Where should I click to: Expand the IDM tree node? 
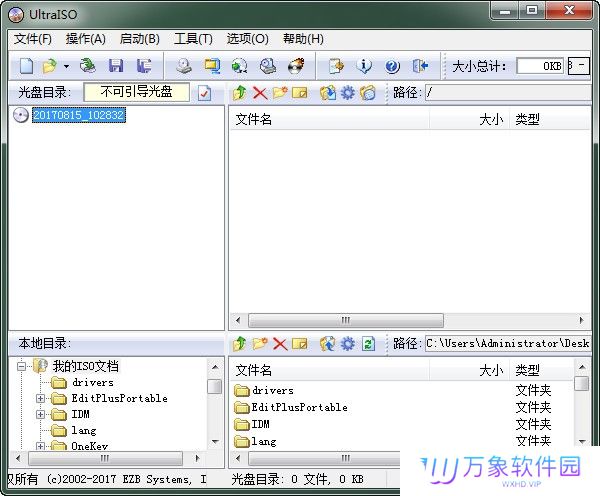[x=41, y=414]
